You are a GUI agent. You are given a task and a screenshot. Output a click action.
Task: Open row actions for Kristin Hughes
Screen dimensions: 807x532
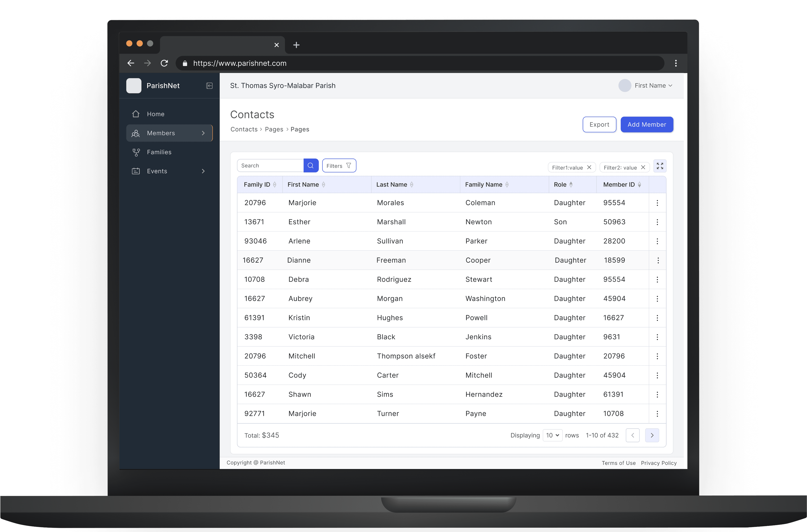coord(657,318)
